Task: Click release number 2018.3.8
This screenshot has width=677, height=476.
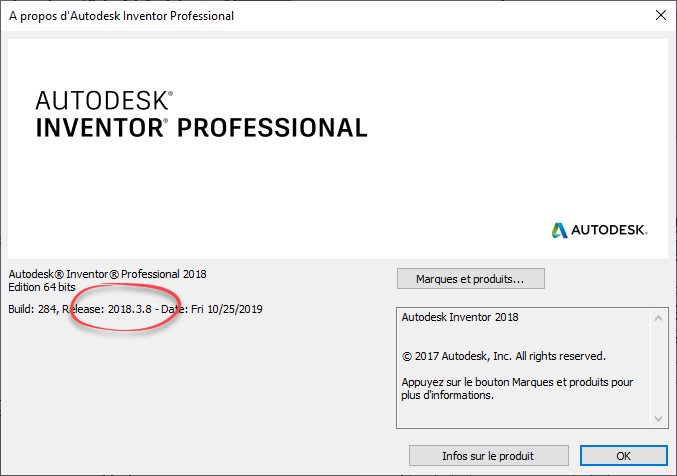Action: click(130, 309)
